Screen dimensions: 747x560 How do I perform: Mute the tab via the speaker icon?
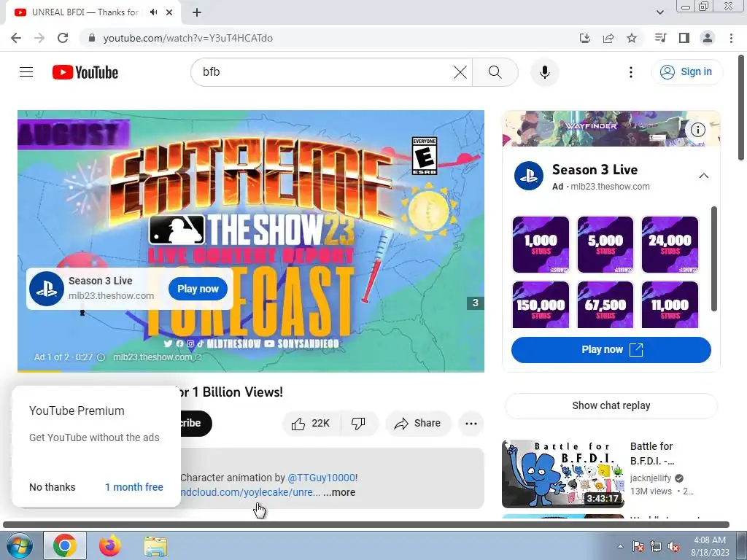coord(153,12)
